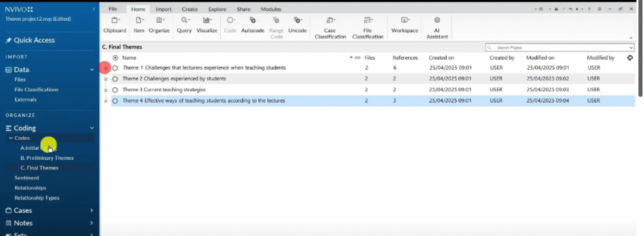Image resolution: width=644 pixels, height=236 pixels.
Task: Open Relationships under Coding
Action: click(30, 188)
